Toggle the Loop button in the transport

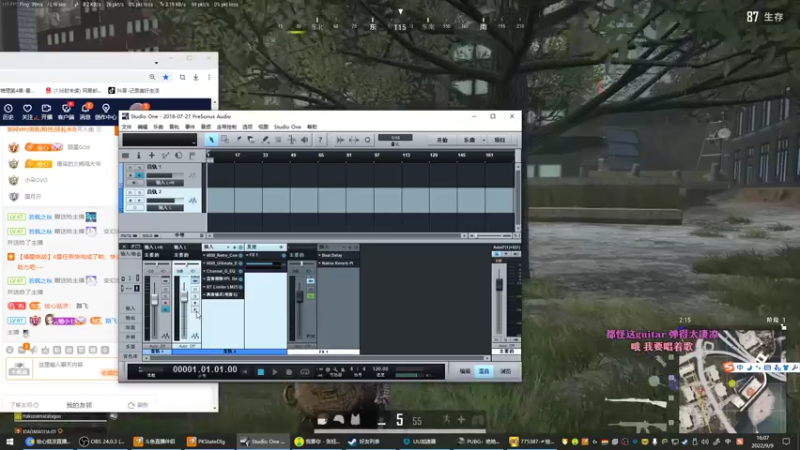coord(305,372)
